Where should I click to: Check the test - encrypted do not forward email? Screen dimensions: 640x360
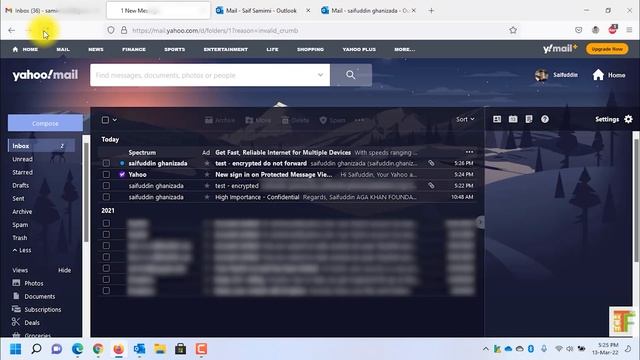coord(106,163)
